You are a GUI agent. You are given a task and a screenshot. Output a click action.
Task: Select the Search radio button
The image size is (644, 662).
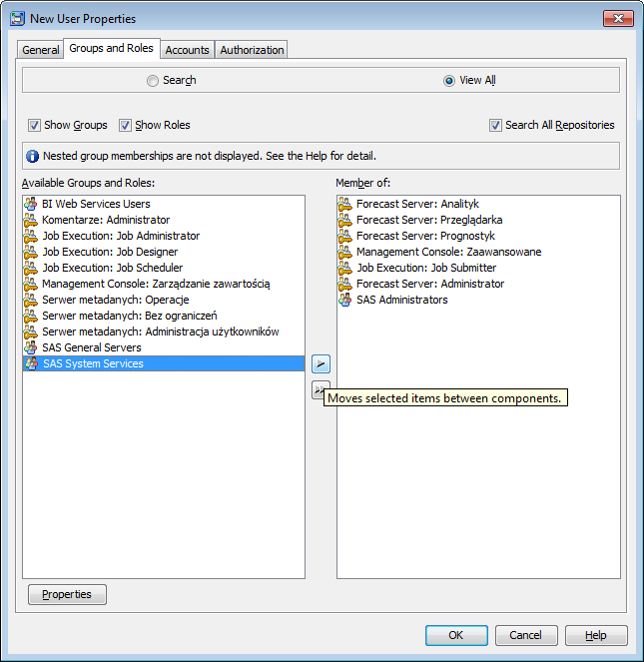tap(153, 81)
